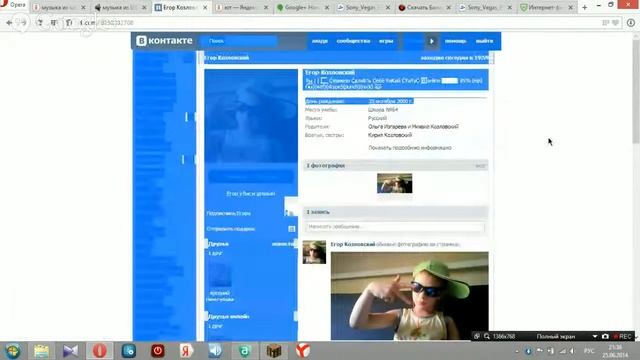Click the ВКонтакте logo

point(164,41)
